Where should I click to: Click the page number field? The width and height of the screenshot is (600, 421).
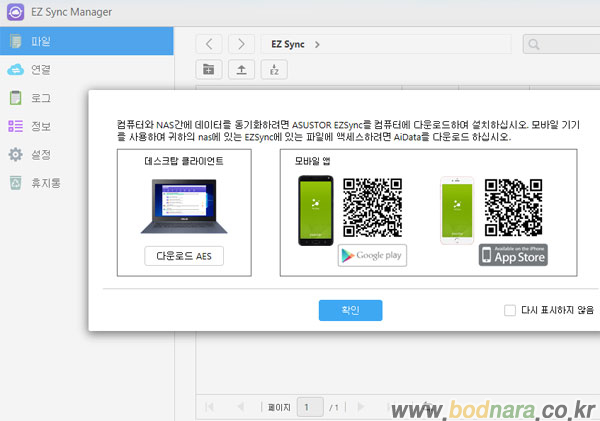tap(311, 407)
